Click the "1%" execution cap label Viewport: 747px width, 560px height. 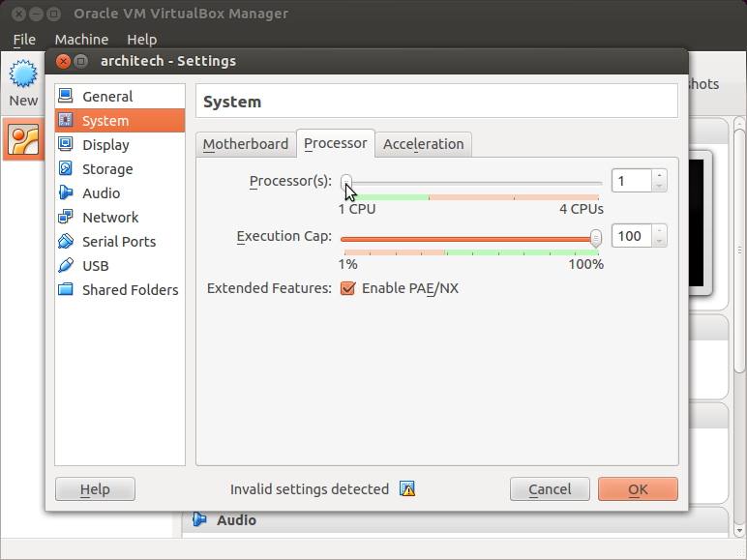pyautogui.click(x=347, y=264)
